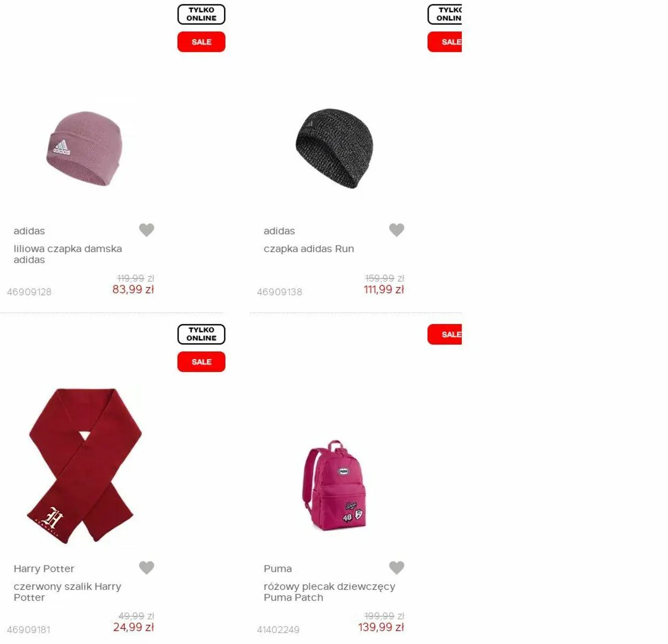668x644 pixels.
Task: Open the black adidas Run cap image
Action: point(335,149)
